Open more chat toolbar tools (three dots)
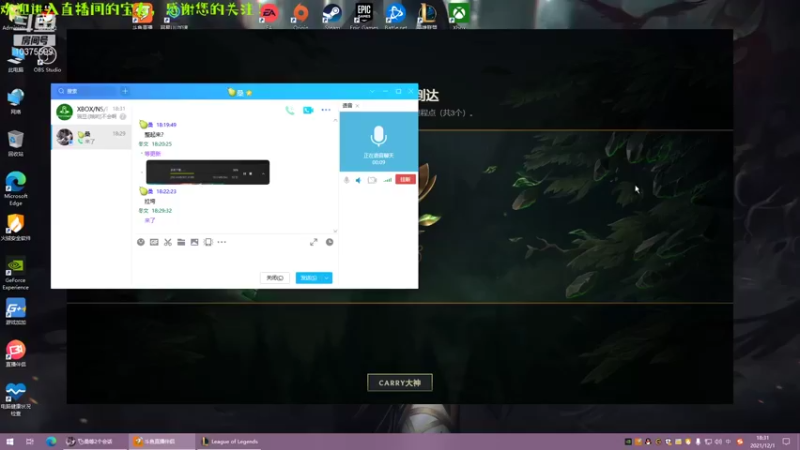The height and width of the screenshot is (450, 800). (221, 242)
